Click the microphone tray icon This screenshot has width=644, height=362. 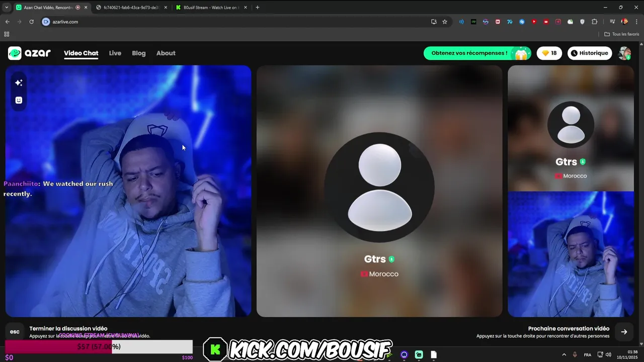575,354
